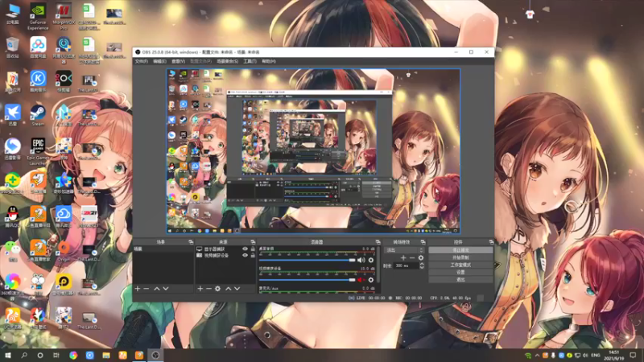644x362 pixels.
Task: Open the 工具(T) menu
Action: [250, 61]
